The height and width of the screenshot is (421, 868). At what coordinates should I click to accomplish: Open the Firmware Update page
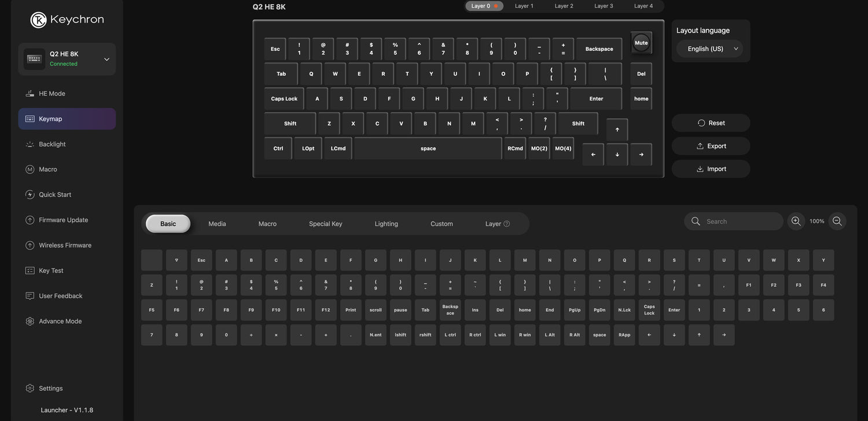[x=63, y=220]
